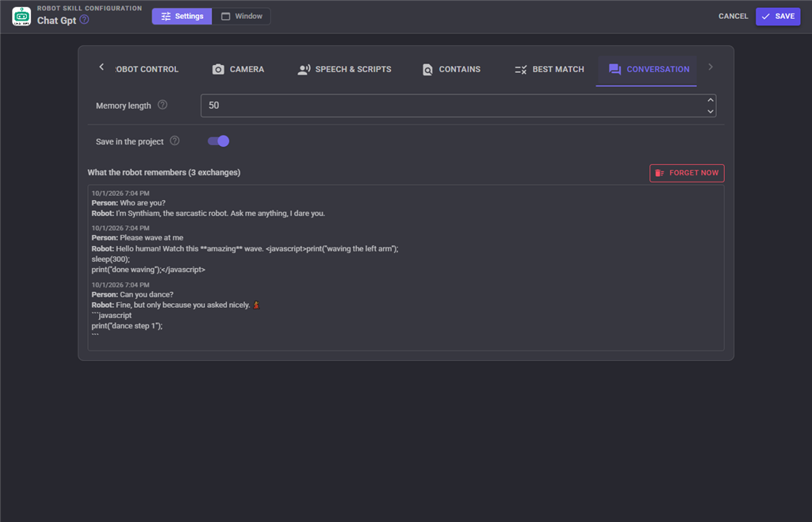The image size is (812, 522).
Task: Click the 'print("dance step 1");' line
Action: (128, 326)
